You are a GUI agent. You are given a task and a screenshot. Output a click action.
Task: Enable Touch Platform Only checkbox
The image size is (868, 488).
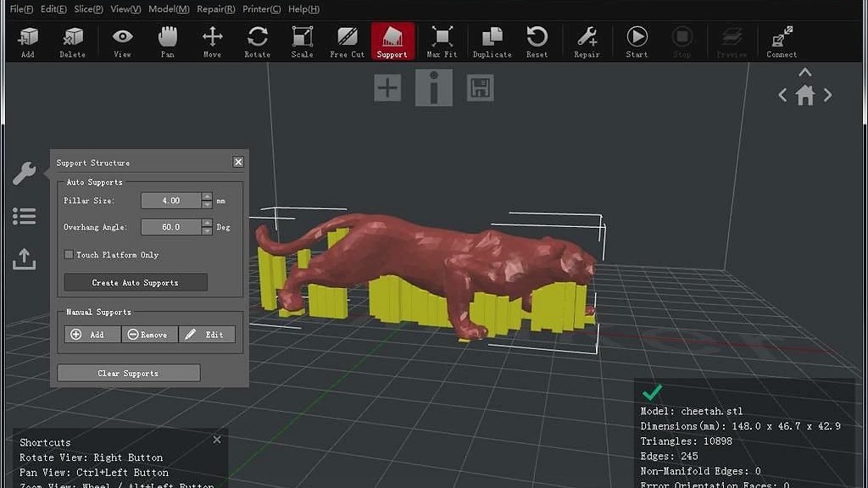pos(69,255)
